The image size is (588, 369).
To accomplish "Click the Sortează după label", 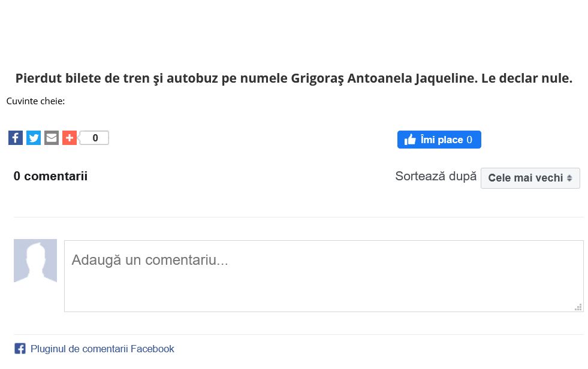I will pyautogui.click(x=436, y=176).
